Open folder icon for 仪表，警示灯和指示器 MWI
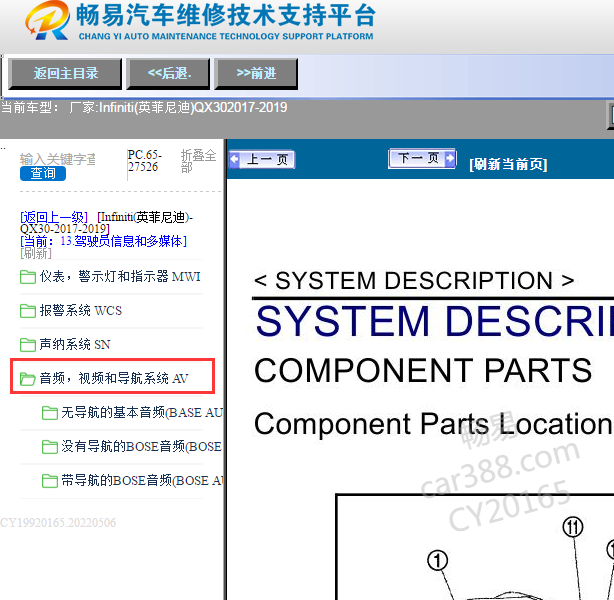 [x=28, y=277]
